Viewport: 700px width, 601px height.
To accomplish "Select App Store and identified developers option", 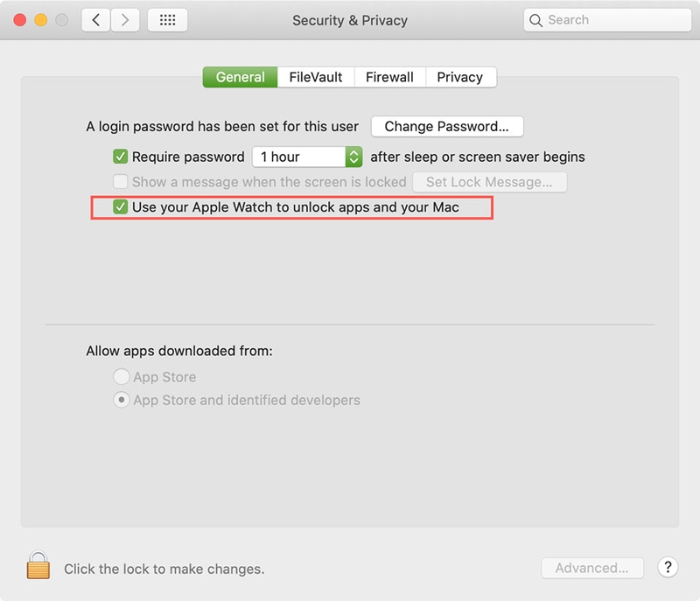I will (121, 400).
